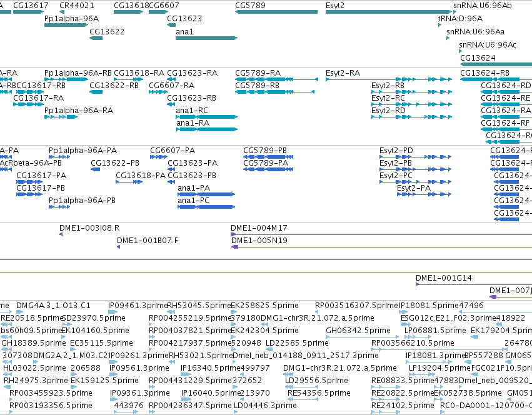Click the CR44021 gene label
The image size is (532, 415).
pyautogui.click(x=77, y=6)
